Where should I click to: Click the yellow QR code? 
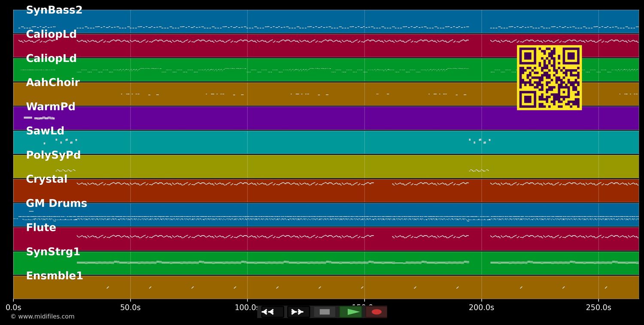click(x=549, y=78)
